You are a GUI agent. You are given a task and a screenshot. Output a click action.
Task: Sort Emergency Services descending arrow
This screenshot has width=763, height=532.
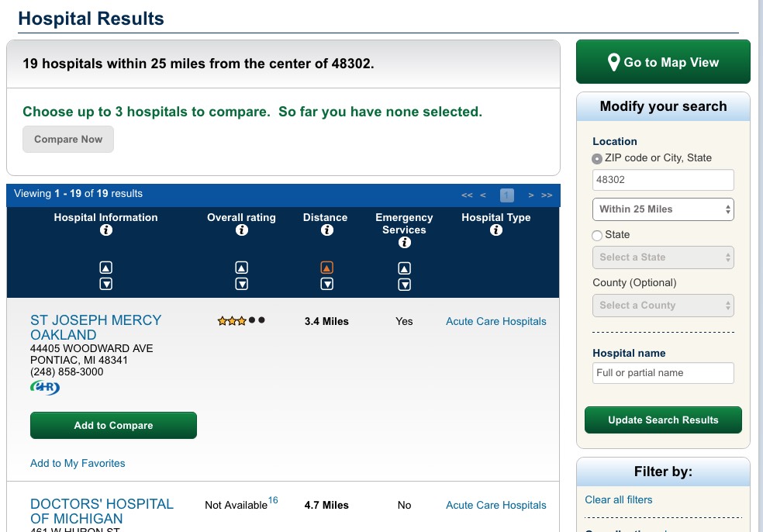(x=404, y=284)
